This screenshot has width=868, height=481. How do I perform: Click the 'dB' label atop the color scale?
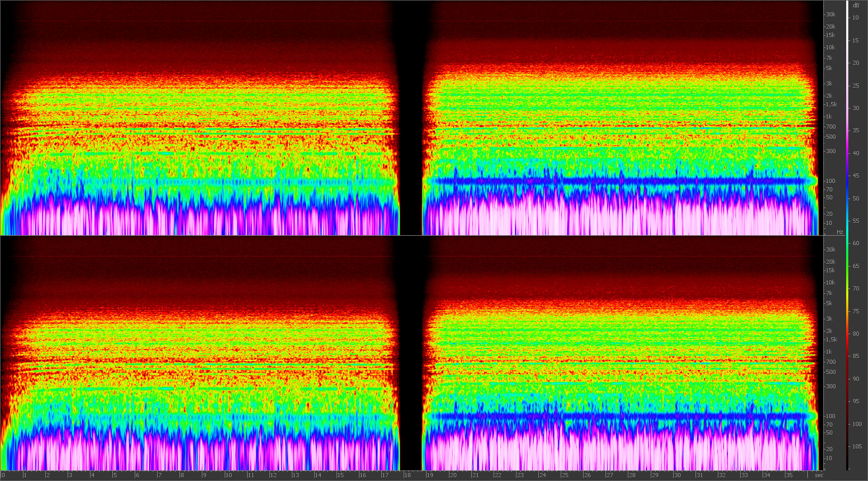click(x=856, y=5)
